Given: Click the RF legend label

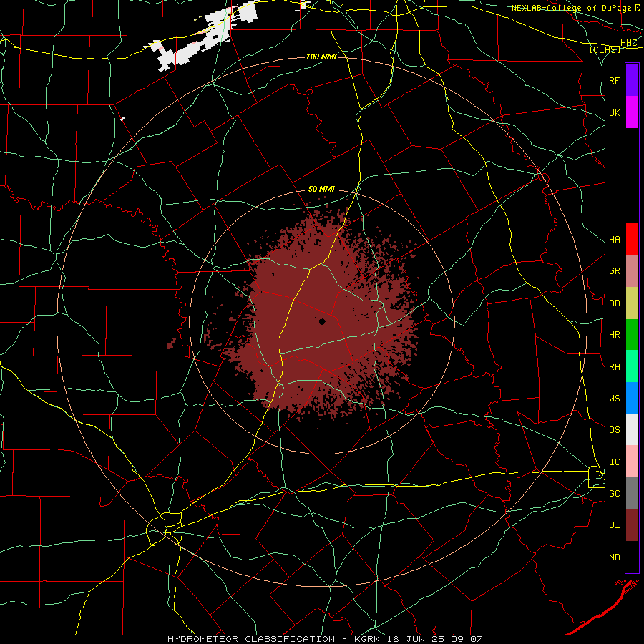Looking at the screenshot, I should (614, 80).
